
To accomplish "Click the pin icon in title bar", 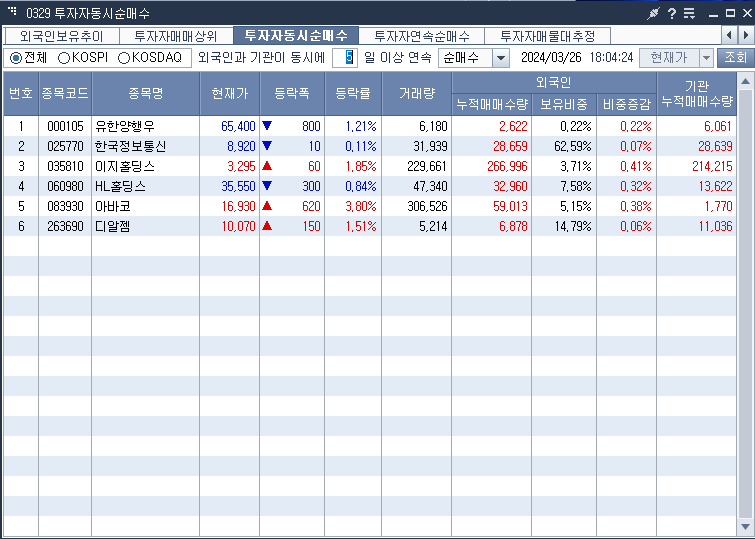I will [x=653, y=13].
